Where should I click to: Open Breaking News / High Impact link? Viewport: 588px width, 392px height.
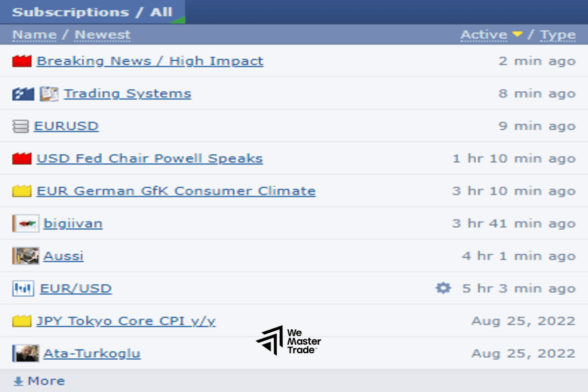pos(150,61)
